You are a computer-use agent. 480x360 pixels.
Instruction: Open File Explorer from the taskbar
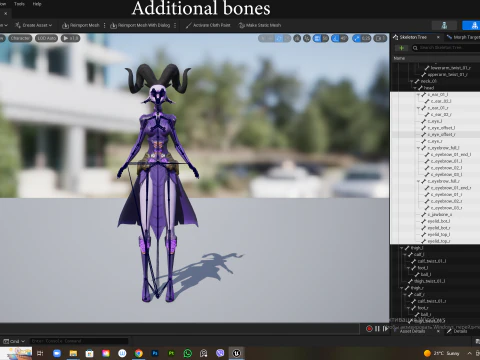click(x=73, y=353)
